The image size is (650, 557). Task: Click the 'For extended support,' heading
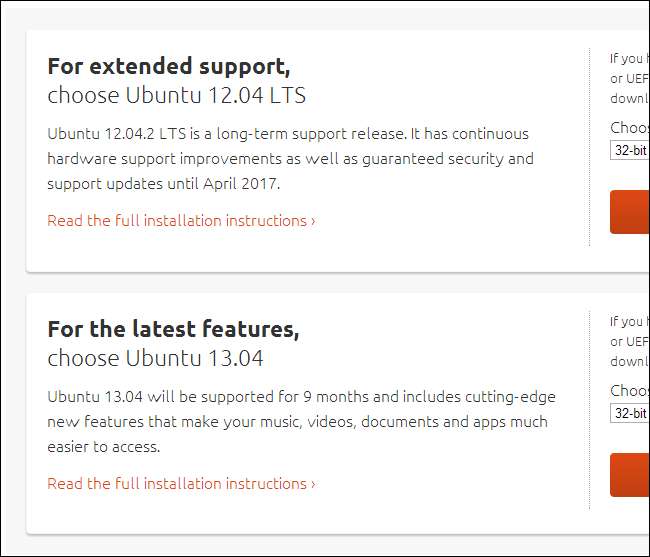(x=168, y=67)
